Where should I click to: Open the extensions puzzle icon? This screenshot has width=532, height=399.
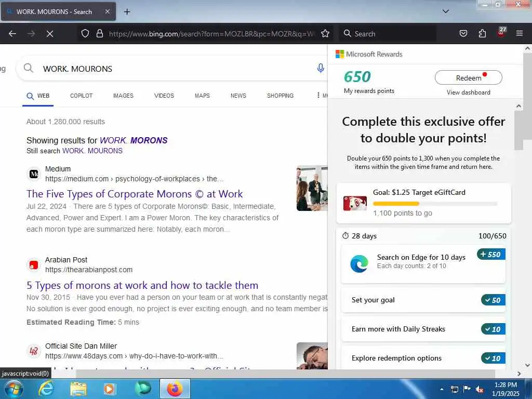click(x=482, y=33)
